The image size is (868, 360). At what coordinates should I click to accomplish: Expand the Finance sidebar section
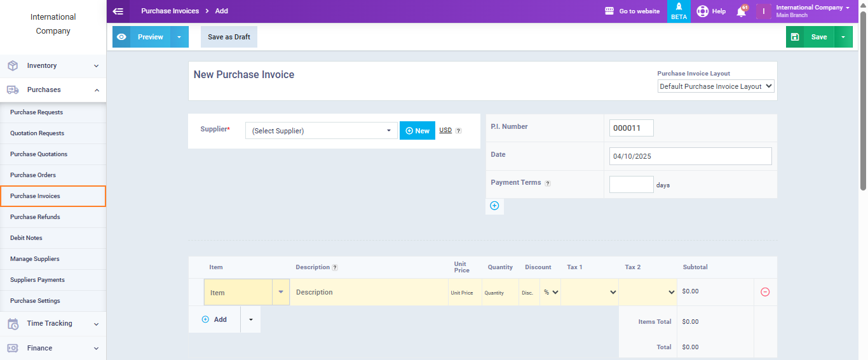(53, 348)
